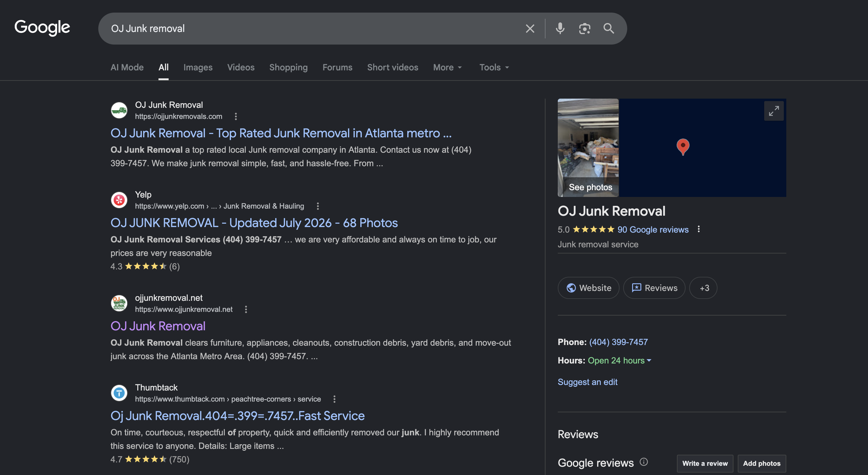Start voice search with the microphone icon
Viewport: 868px width, 475px height.
(560, 29)
